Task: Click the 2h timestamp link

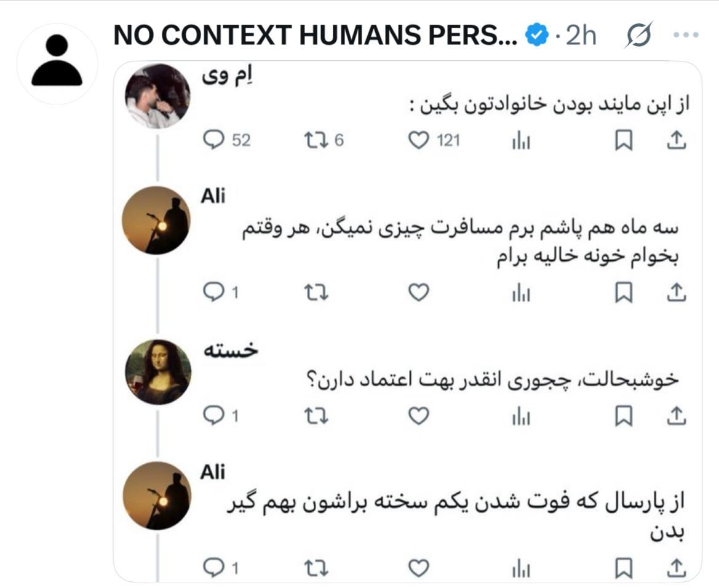Action: tap(580, 36)
